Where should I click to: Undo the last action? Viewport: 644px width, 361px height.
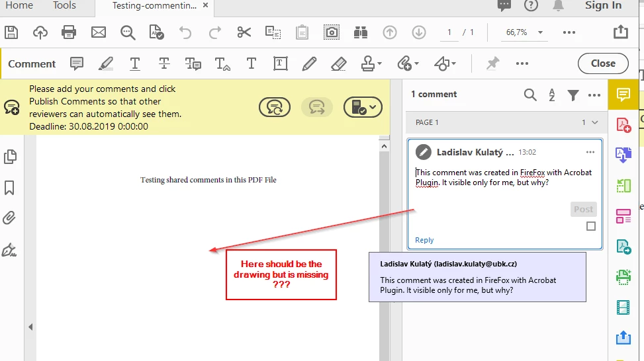click(x=185, y=32)
